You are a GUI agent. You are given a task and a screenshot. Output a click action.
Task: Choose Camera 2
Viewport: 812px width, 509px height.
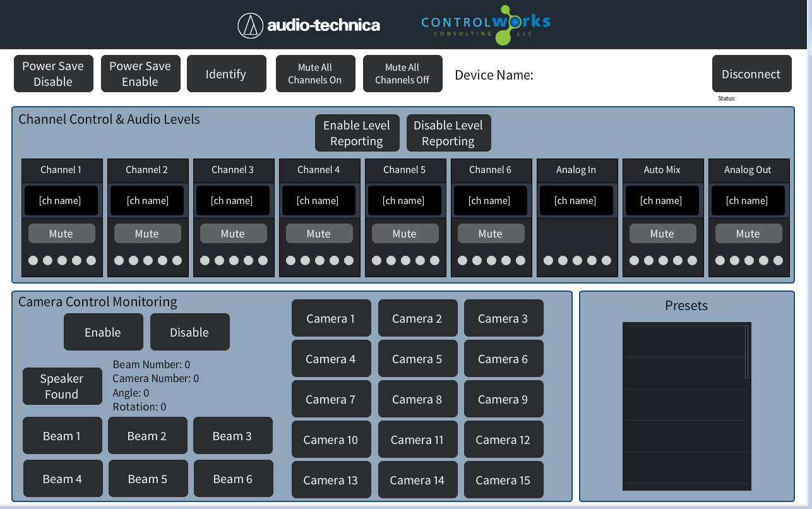pyautogui.click(x=417, y=318)
